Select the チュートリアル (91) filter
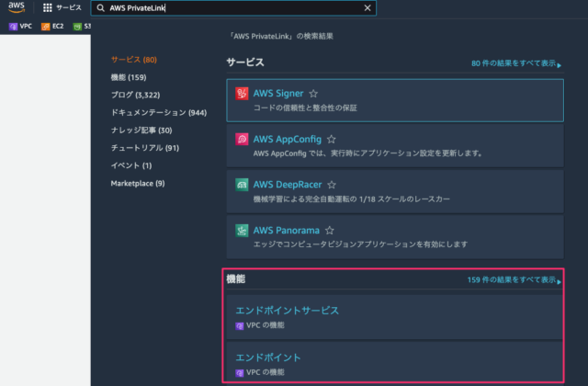This screenshot has width=588, height=386. (145, 148)
